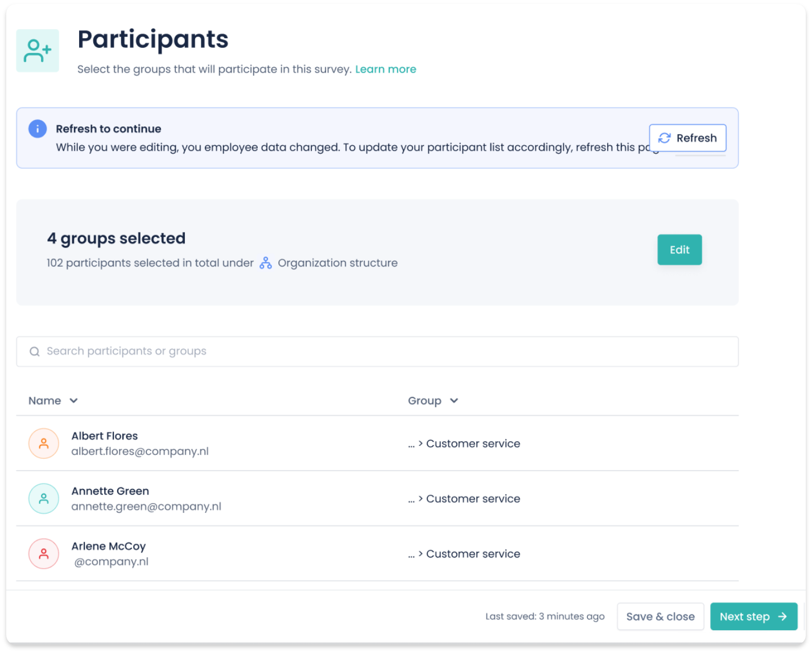Sort by Name column chevron
The width and height of the screenshot is (812, 653).
(x=73, y=401)
